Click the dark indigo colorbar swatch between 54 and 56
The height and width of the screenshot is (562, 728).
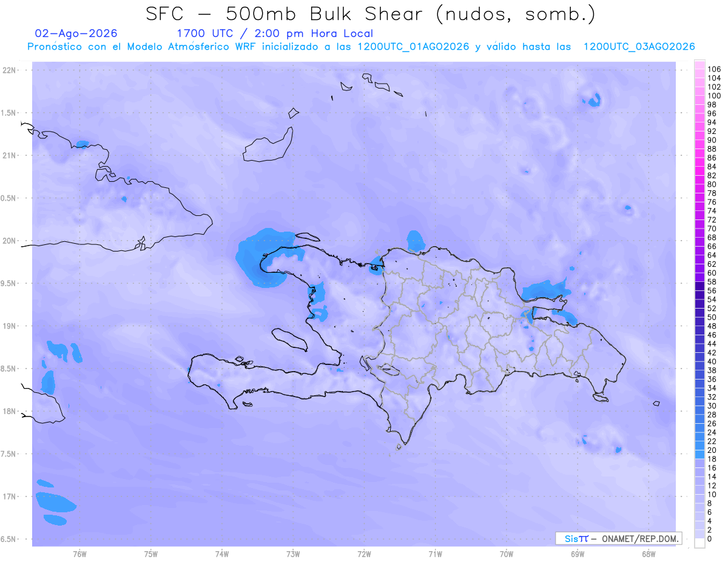(699, 295)
